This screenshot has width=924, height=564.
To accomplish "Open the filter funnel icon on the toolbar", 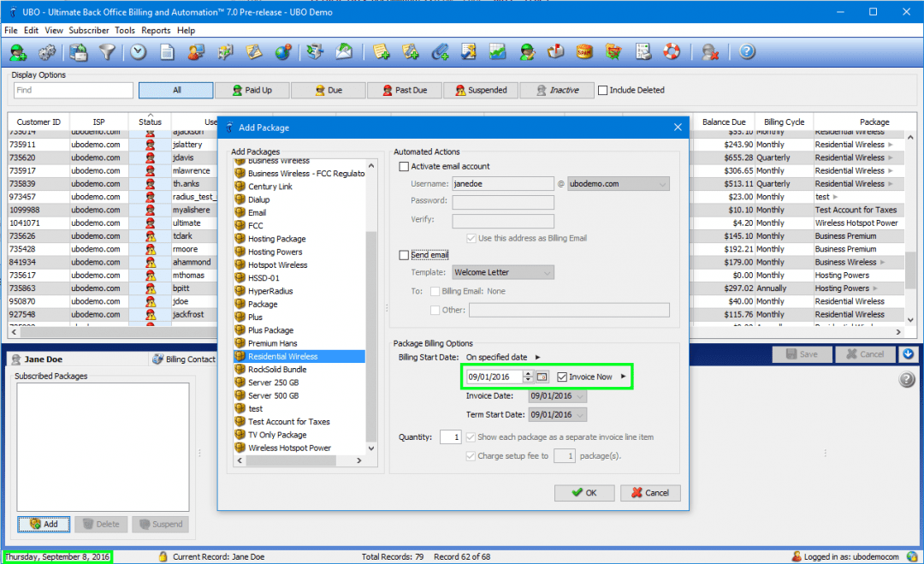I will [x=107, y=51].
